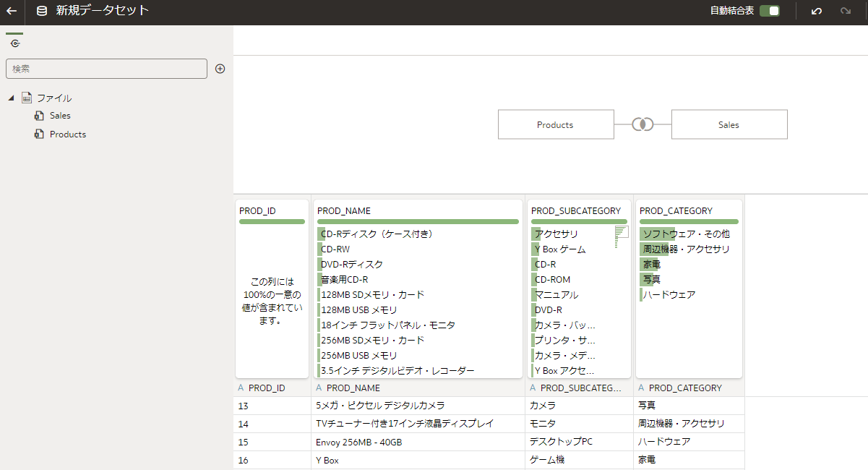Screen dimensions: 868x470
Task: Collapse the ファイル tree node
Action: click(11, 98)
